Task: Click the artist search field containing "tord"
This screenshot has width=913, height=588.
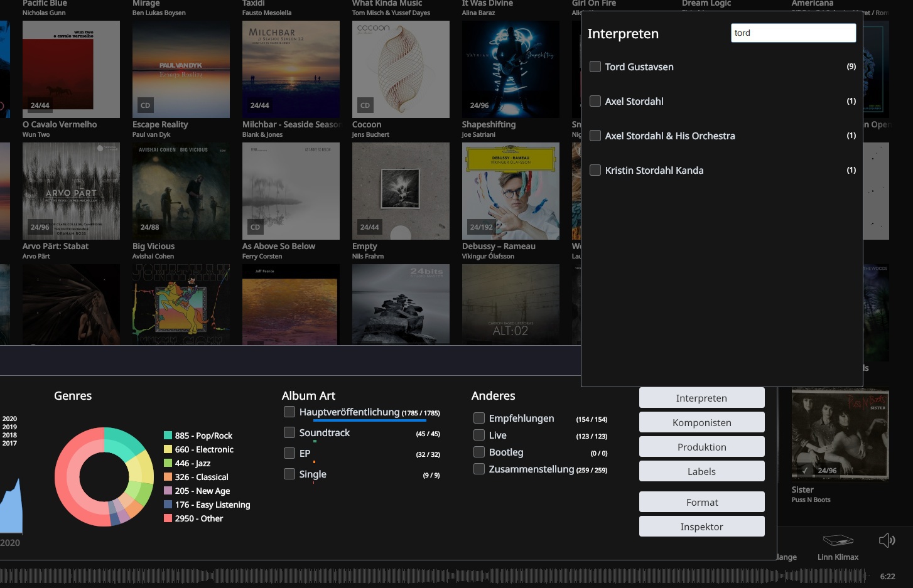Action: [792, 33]
